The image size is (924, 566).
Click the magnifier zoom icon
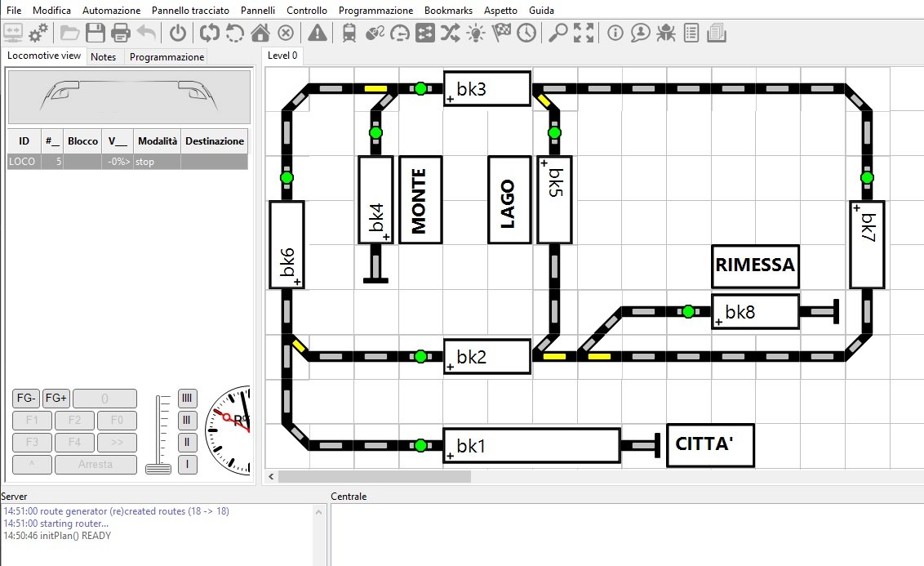558,33
